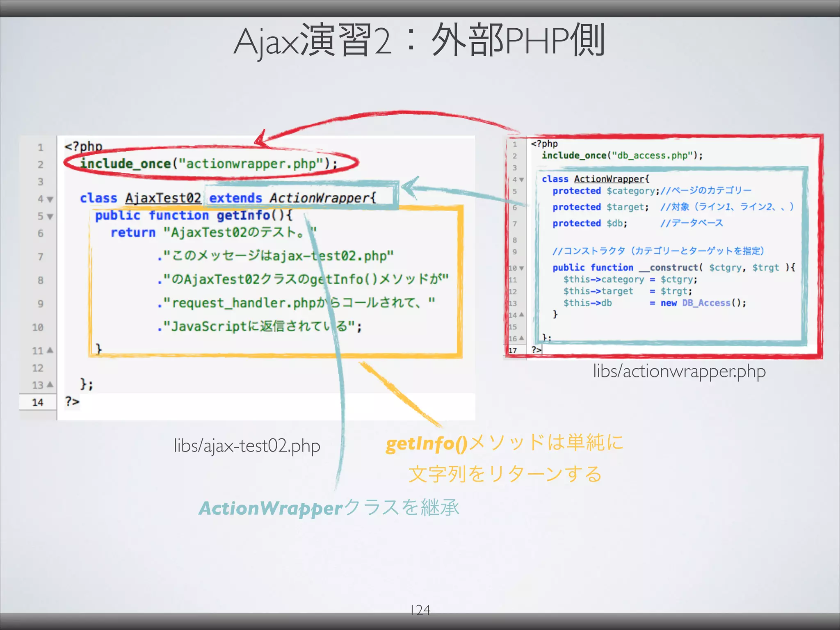Image resolution: width=840 pixels, height=630 pixels.
Task: Click the 'getInfo()メソッドは単純に' note
Action: (504, 443)
